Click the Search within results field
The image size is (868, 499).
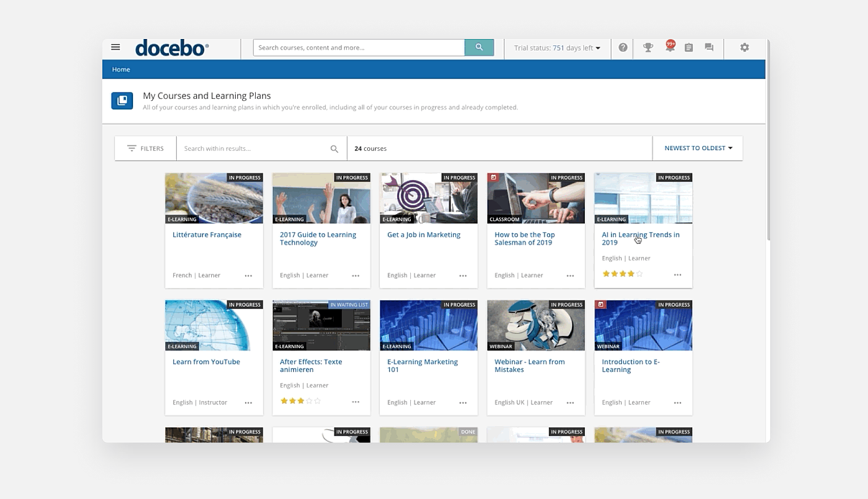click(254, 149)
